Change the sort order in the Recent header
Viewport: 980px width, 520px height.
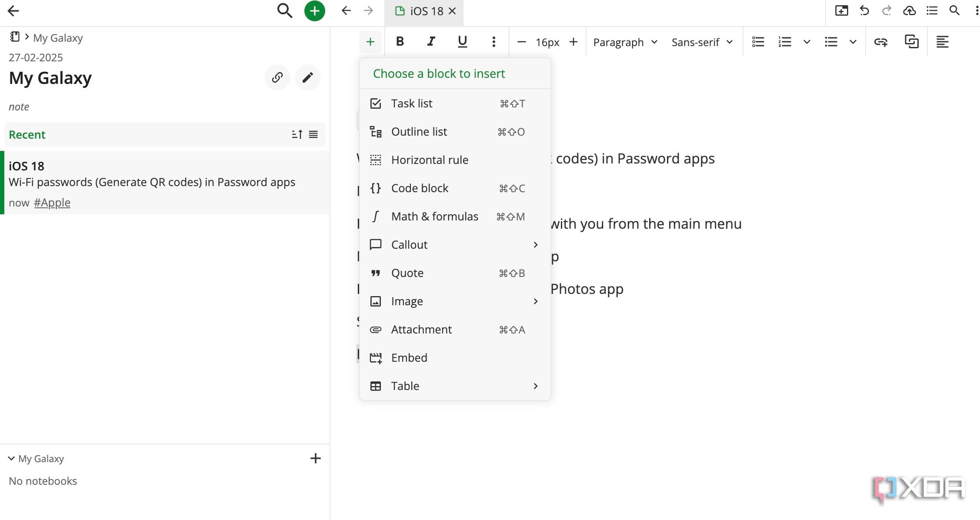click(x=297, y=134)
